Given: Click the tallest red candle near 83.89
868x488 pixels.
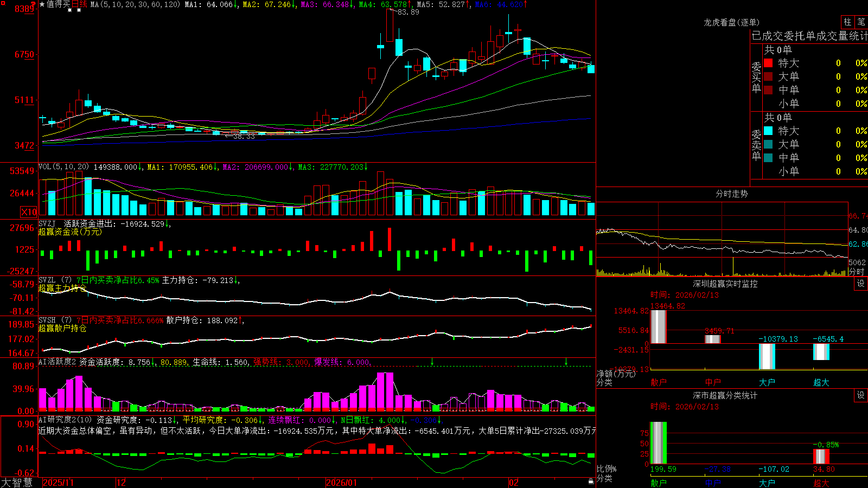Looking at the screenshot, I should tap(390, 25).
